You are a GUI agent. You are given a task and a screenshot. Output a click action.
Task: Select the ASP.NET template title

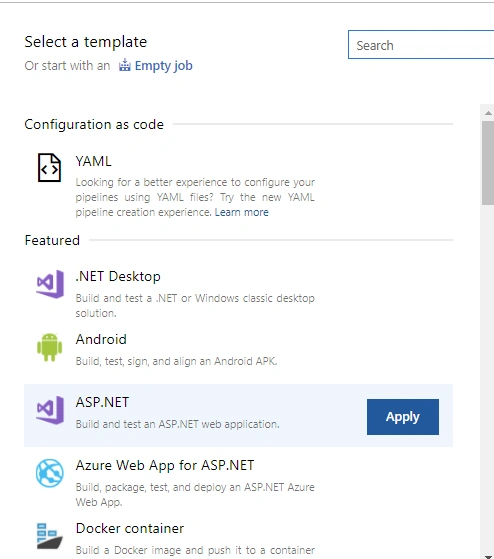coord(102,402)
